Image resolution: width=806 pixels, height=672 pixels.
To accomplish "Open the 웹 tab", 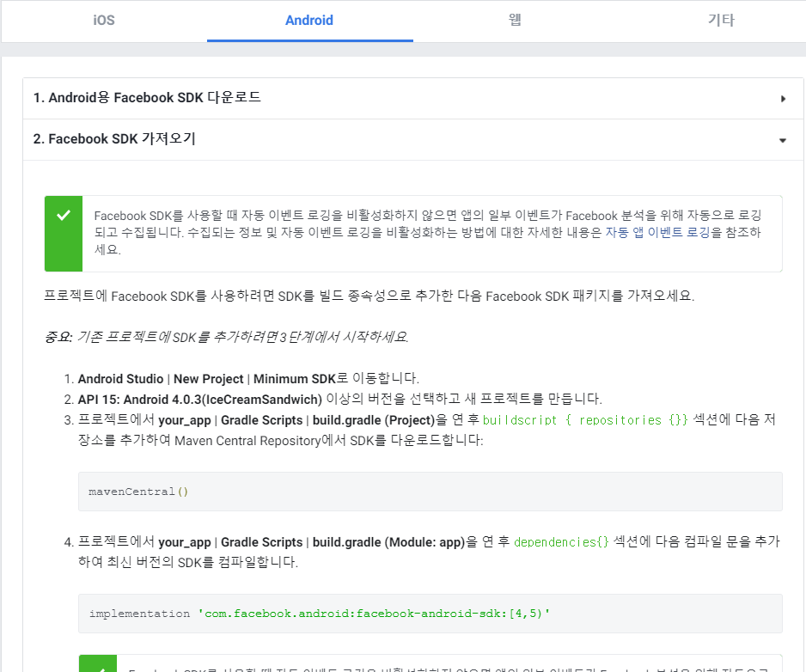I will (515, 21).
